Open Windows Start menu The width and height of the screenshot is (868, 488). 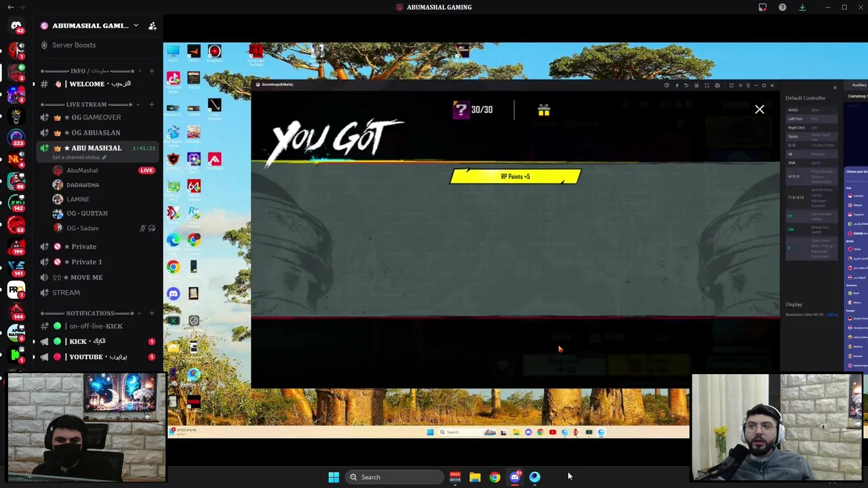pos(334,477)
